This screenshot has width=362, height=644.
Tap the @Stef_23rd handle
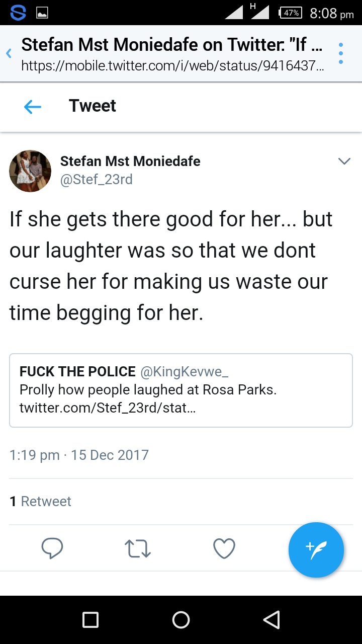tap(97, 180)
